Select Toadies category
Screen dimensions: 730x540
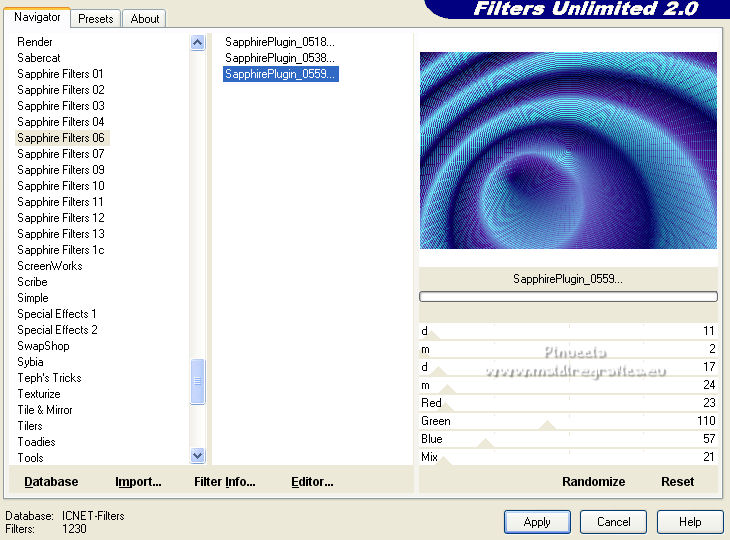click(36, 442)
